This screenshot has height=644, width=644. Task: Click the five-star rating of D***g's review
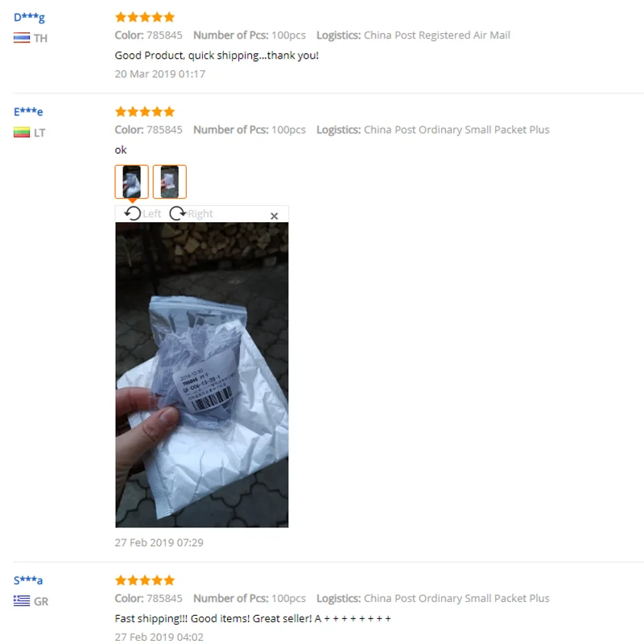coord(145,17)
